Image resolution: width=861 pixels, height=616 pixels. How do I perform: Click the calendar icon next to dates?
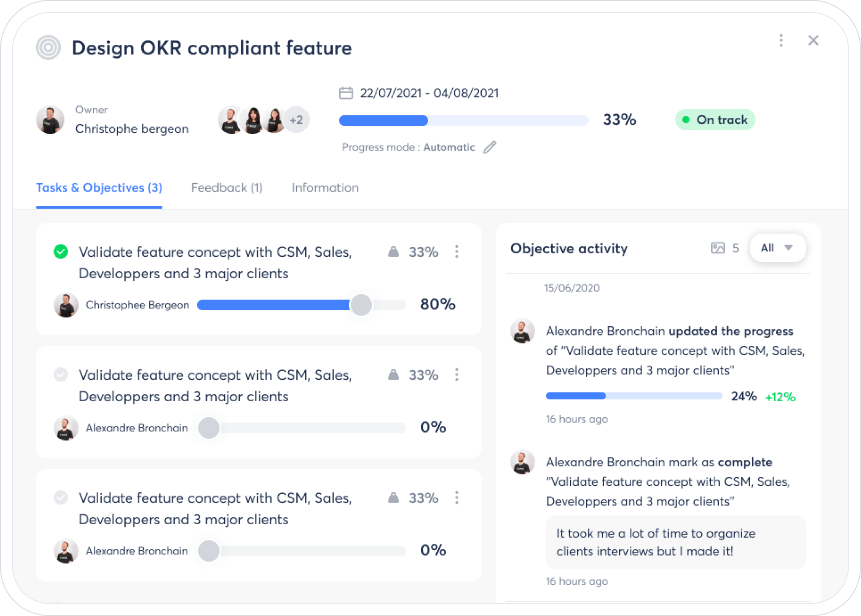[x=346, y=93]
